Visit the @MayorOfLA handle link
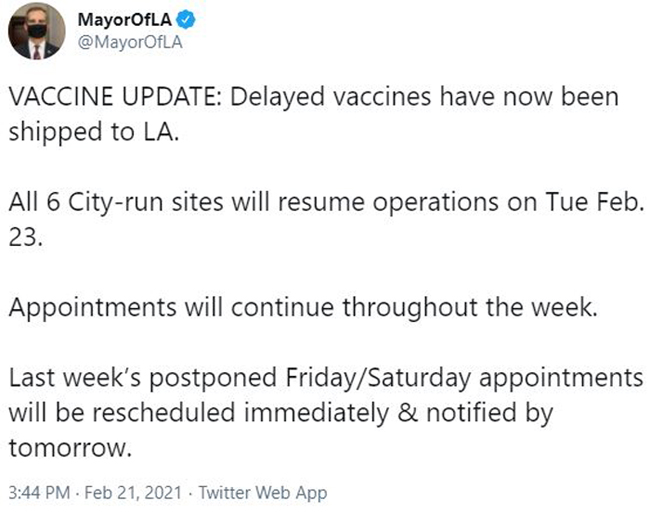650x514 pixels. (x=130, y=42)
